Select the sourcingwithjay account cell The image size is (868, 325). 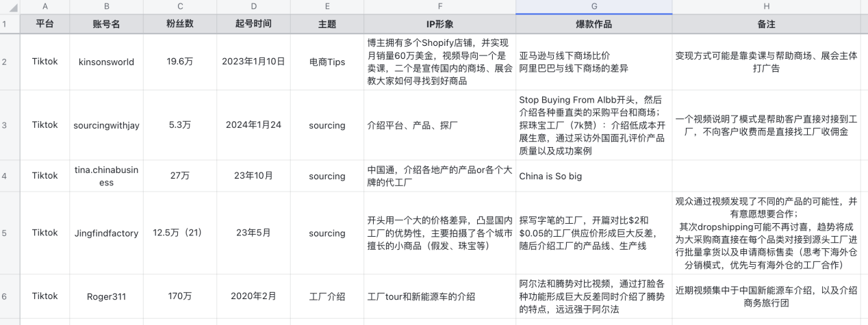[x=106, y=125]
